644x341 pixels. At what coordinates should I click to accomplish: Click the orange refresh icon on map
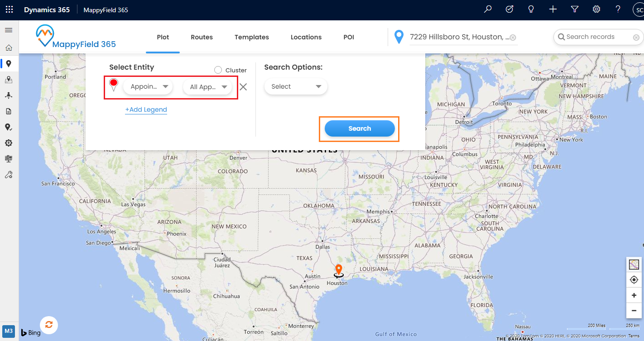point(49,324)
